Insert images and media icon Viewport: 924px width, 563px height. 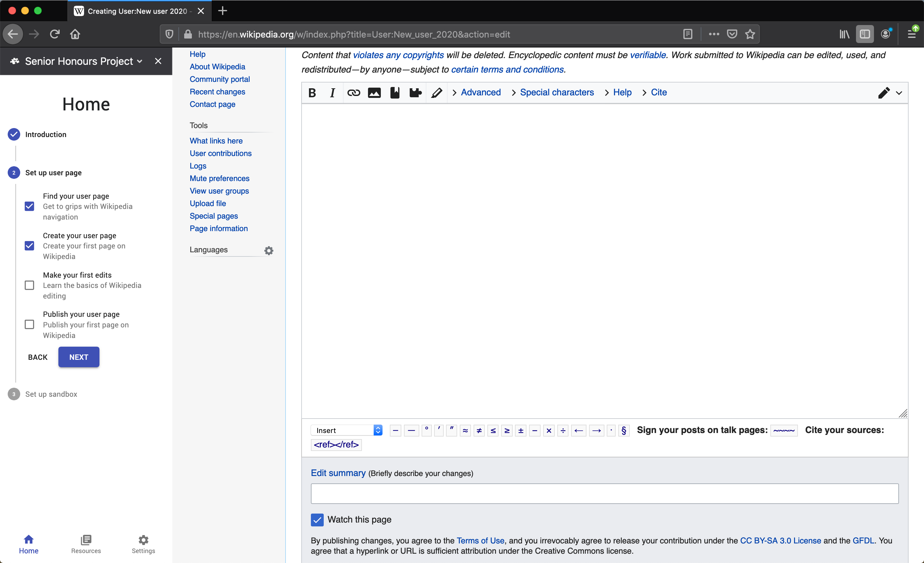(x=374, y=93)
